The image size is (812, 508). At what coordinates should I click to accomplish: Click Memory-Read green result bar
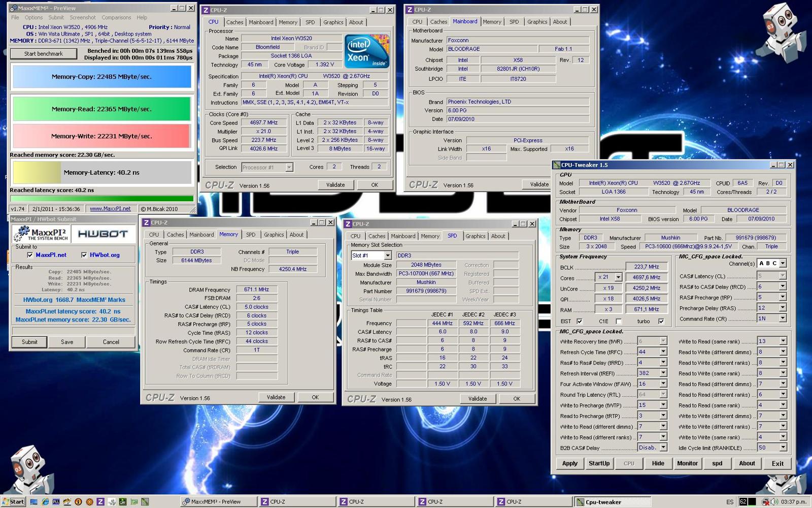point(101,109)
